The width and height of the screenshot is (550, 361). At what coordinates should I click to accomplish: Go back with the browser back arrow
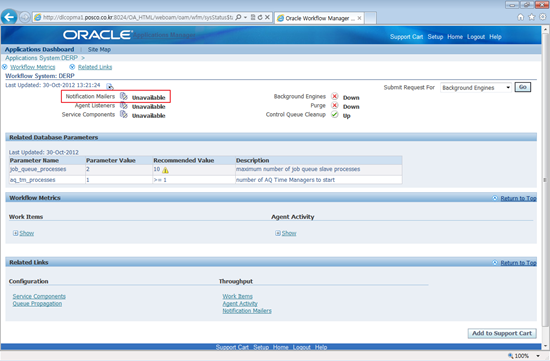click(9, 17)
